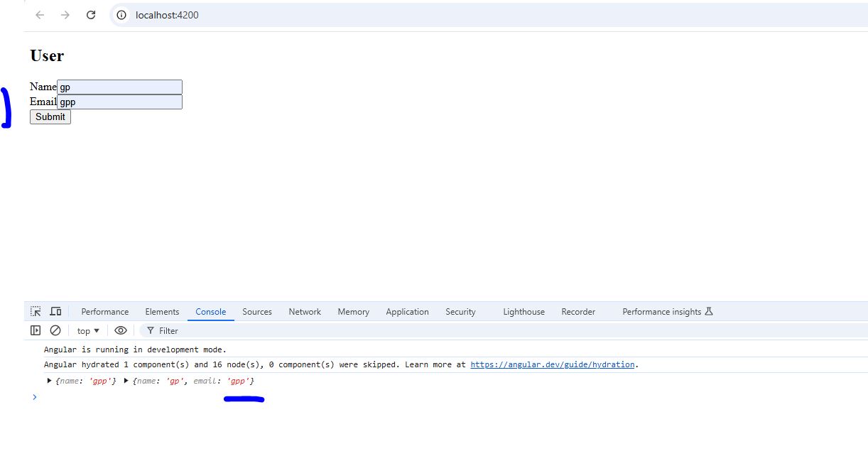The image size is (868, 466).
Task: Click the Name input field containing gp
Action: [119, 87]
